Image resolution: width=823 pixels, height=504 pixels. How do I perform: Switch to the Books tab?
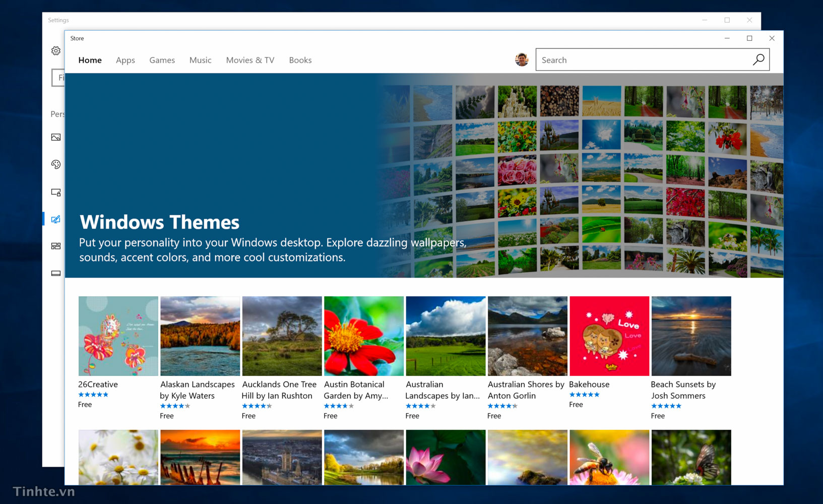coord(300,60)
